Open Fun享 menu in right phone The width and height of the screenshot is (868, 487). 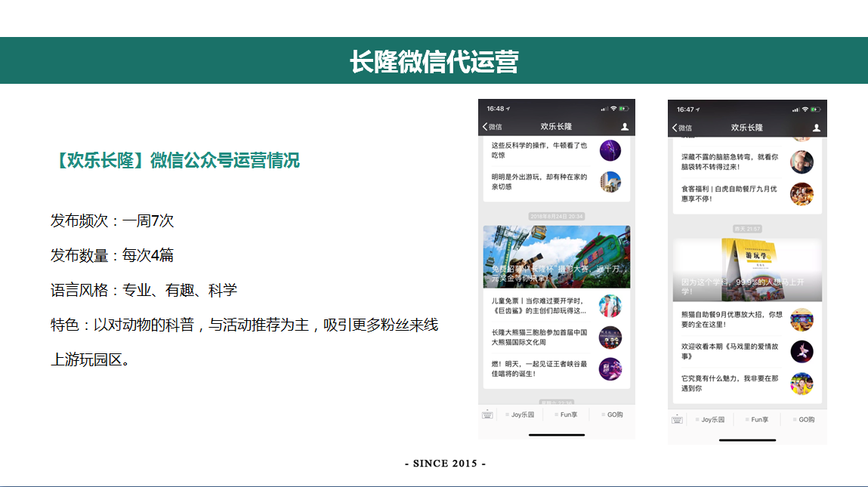click(757, 420)
